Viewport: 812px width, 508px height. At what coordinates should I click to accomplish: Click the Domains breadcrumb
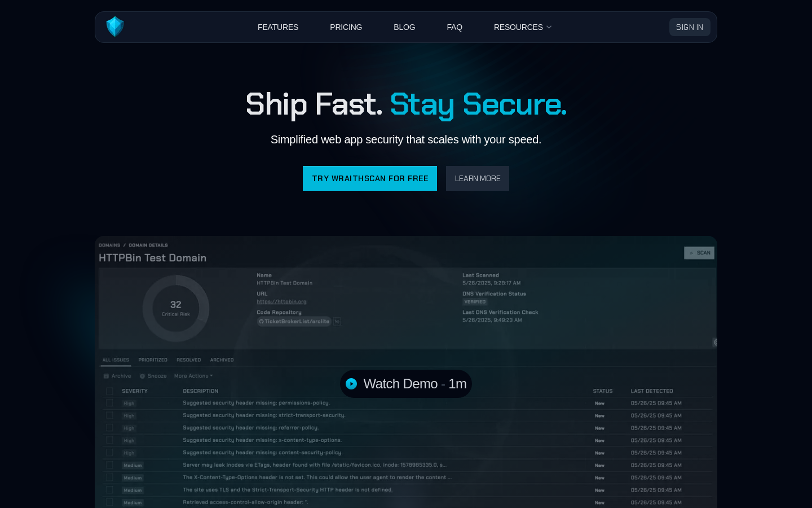coord(109,245)
